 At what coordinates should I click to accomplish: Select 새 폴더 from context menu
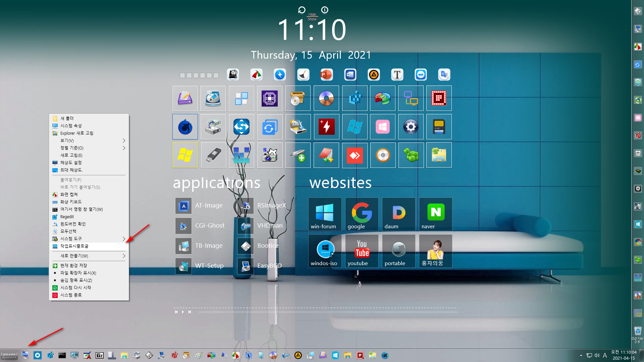pyautogui.click(x=89, y=118)
